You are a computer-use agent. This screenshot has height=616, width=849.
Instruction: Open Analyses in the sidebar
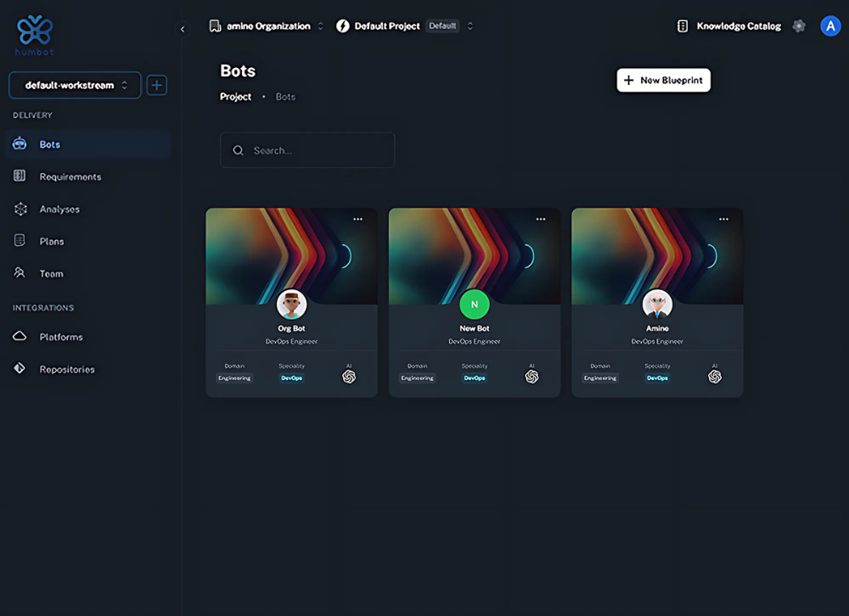[59, 209]
